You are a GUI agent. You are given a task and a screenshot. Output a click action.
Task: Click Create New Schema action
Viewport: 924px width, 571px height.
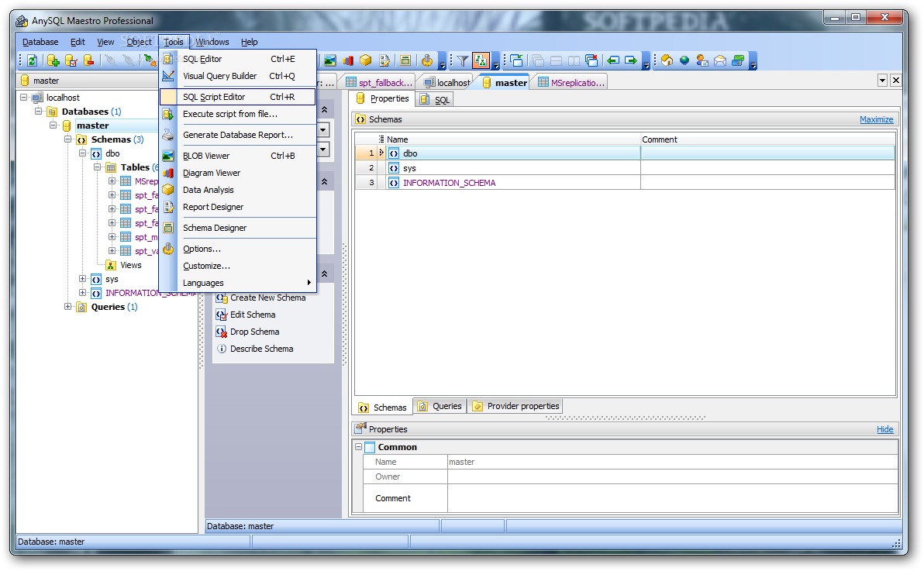click(261, 298)
